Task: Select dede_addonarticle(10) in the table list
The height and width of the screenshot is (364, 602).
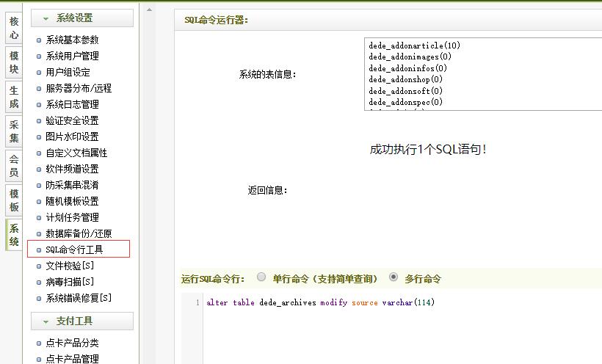Action: (414, 45)
